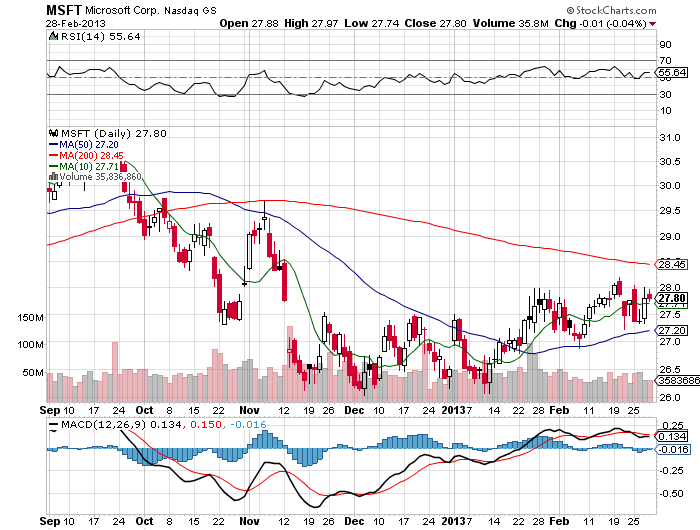Click the blue 27.20 MA(50) price tag

tap(672, 330)
